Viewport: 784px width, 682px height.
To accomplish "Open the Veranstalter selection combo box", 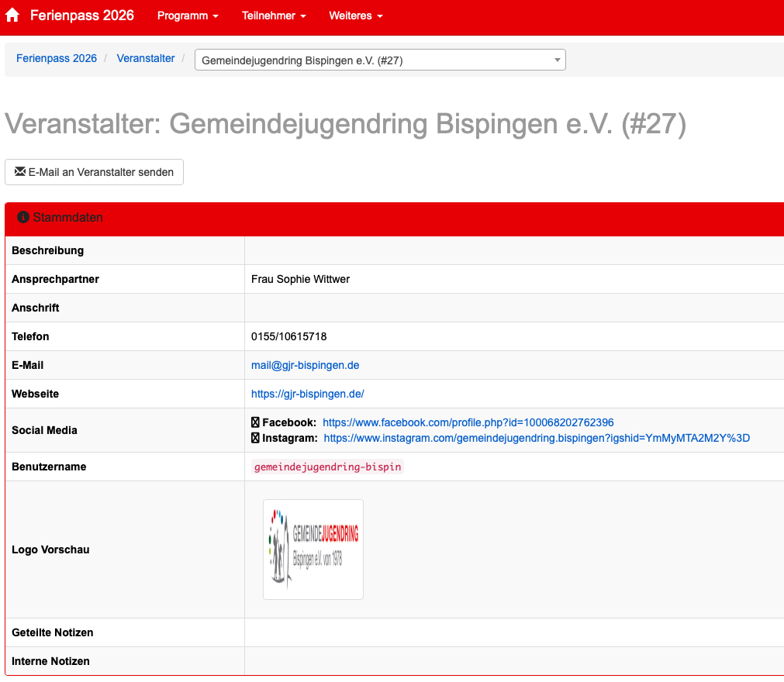I will point(380,60).
